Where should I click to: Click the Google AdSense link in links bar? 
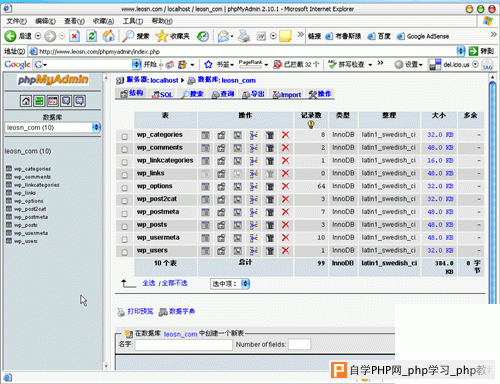(423, 36)
